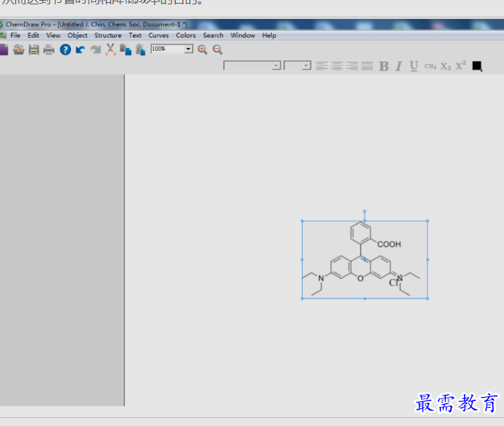504x426 pixels.
Task: Open the zoom percentage dropdown arrow
Action: coord(189,49)
